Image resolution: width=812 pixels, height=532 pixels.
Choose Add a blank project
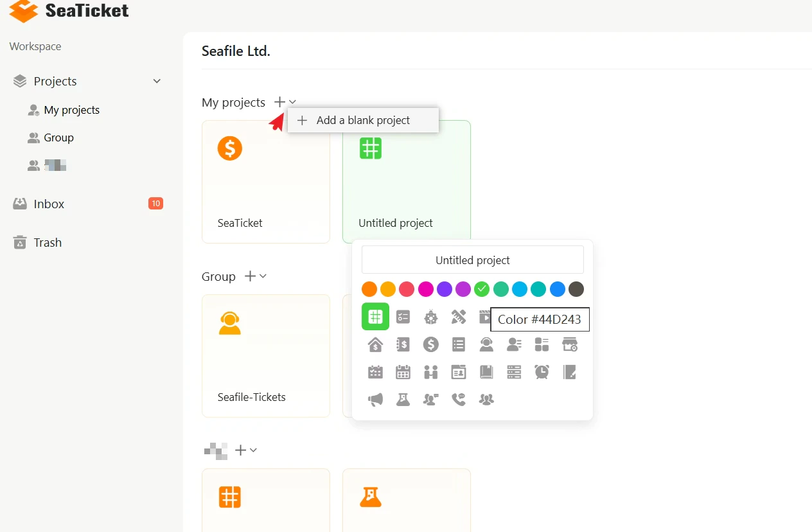tap(363, 120)
